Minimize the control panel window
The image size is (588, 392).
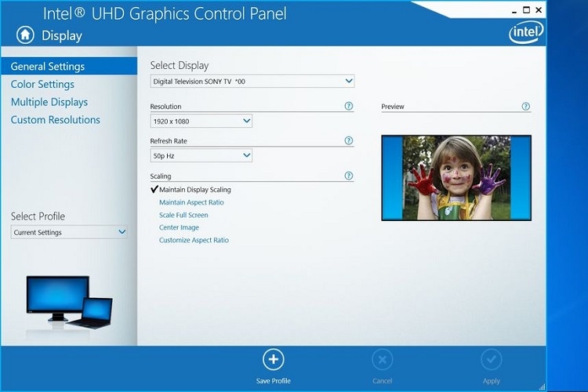(x=514, y=11)
